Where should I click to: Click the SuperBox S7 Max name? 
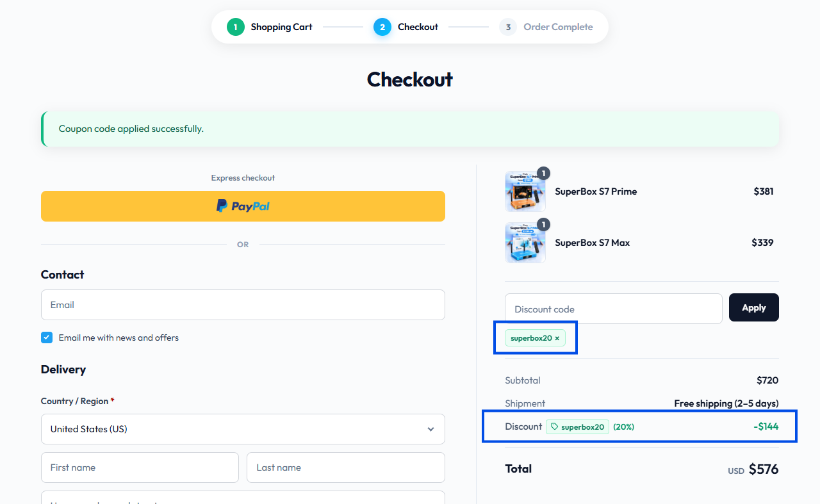pyautogui.click(x=593, y=243)
